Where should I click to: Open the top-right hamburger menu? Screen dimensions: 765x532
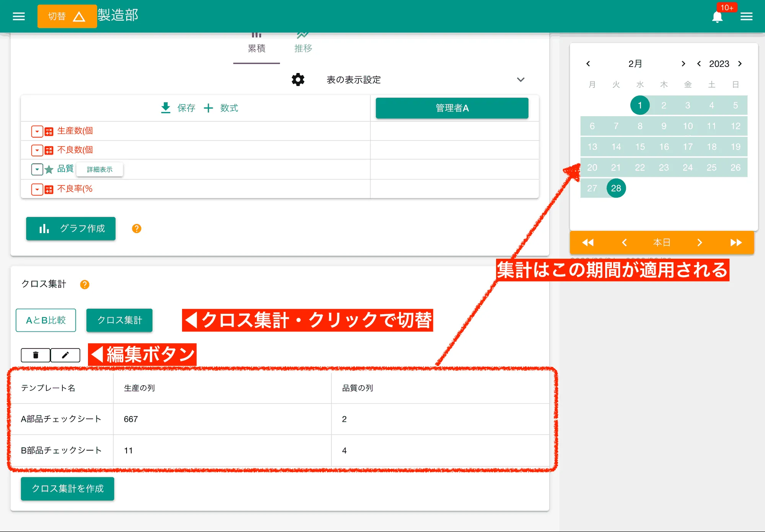tap(747, 16)
